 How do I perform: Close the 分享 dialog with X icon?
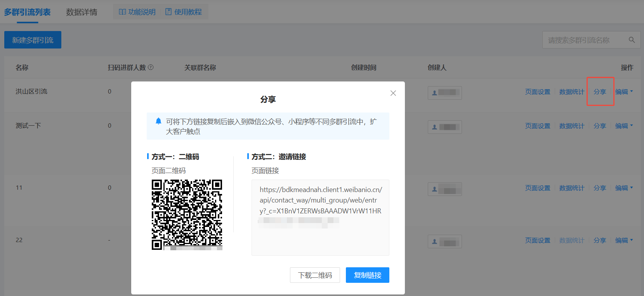coord(393,93)
